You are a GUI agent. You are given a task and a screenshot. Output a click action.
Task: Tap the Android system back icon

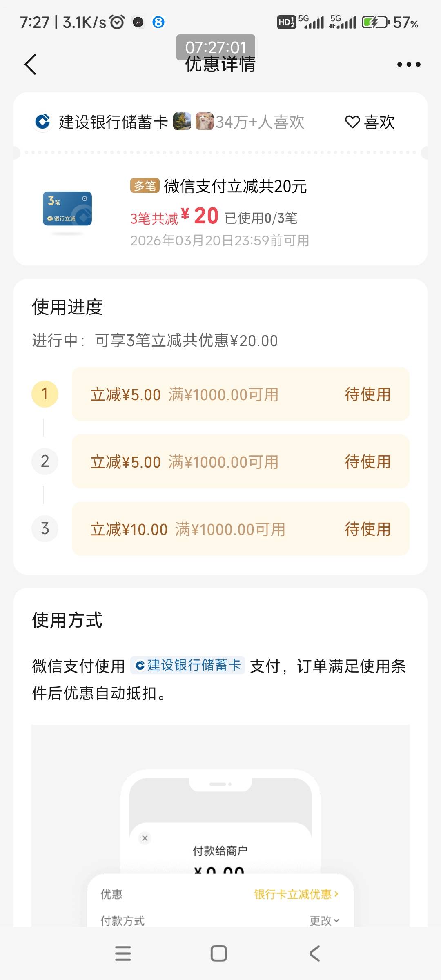pyautogui.click(x=314, y=953)
